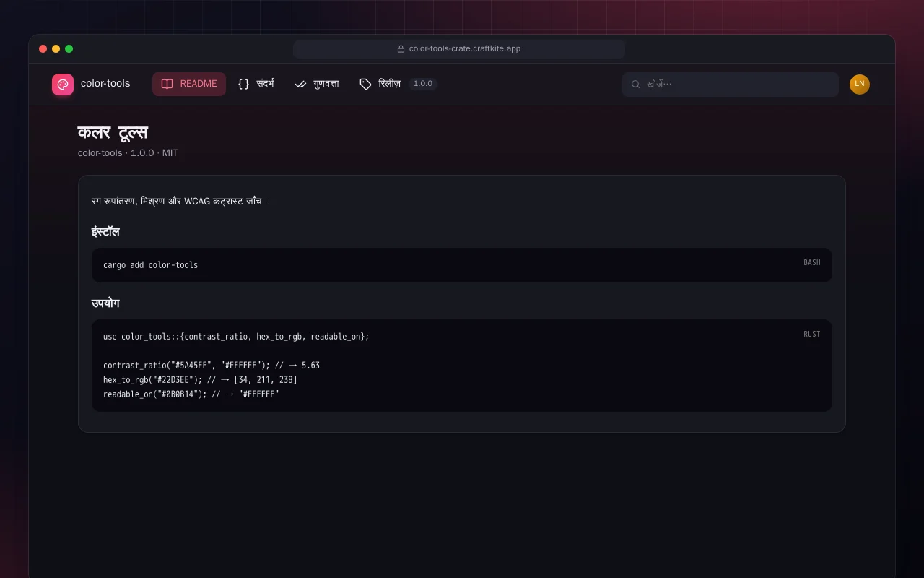Click the red close window button
The image size is (924, 578).
click(43, 49)
